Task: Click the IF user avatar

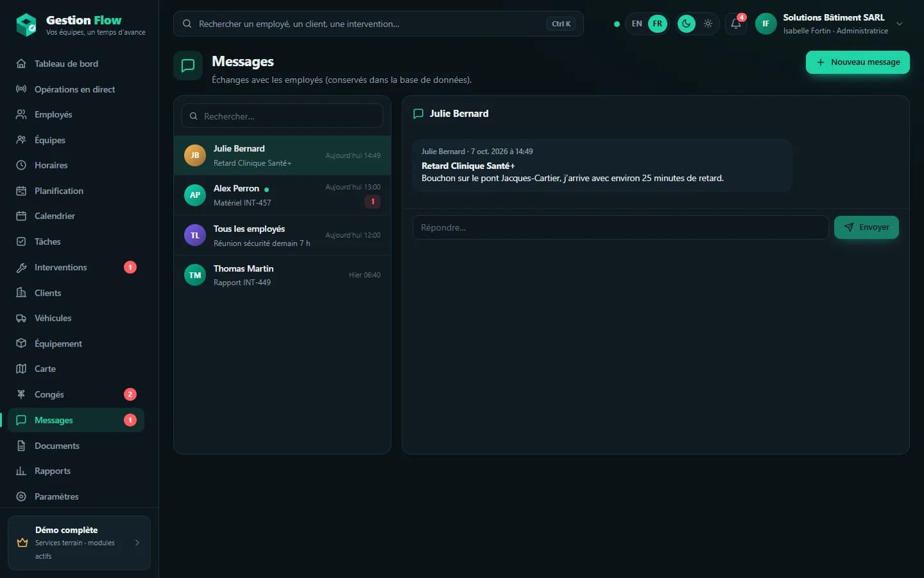Action: pos(766,24)
